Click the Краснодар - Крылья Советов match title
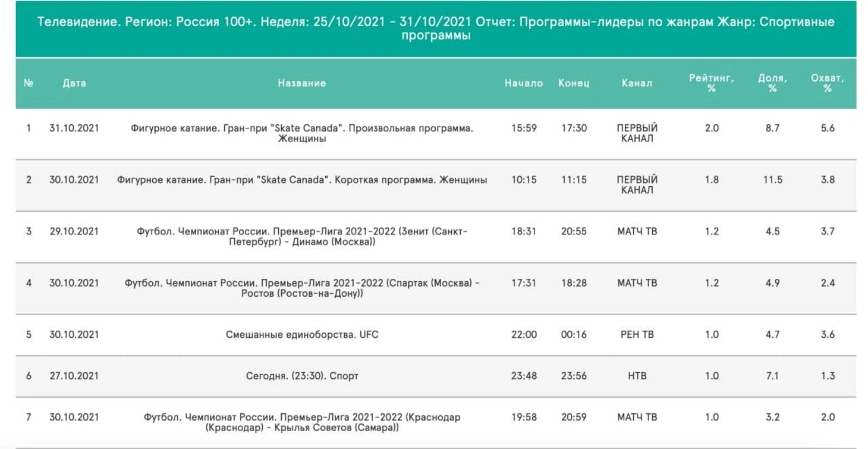Screen dimensions: 868x449 [x=302, y=422]
